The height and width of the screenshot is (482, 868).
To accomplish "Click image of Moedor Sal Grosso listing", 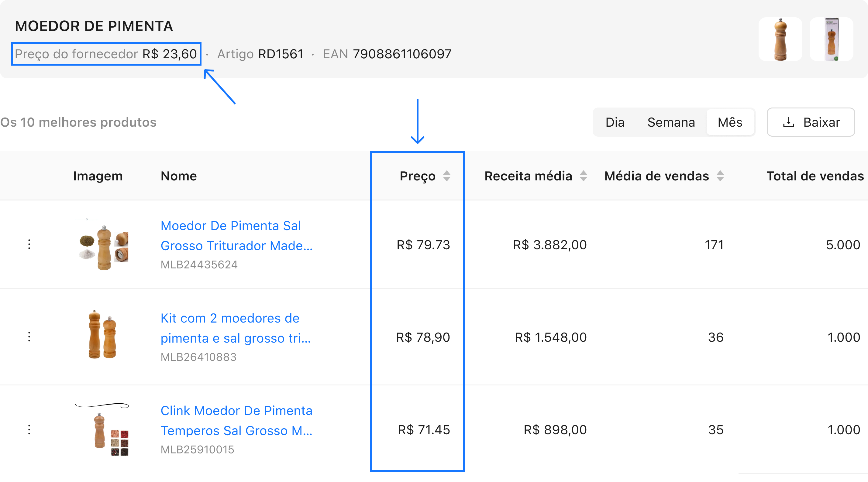I will click(103, 244).
